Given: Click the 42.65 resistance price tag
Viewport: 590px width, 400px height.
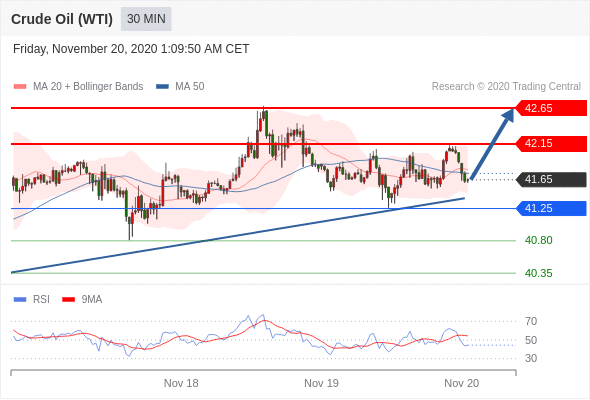Looking at the screenshot, I should point(551,108).
